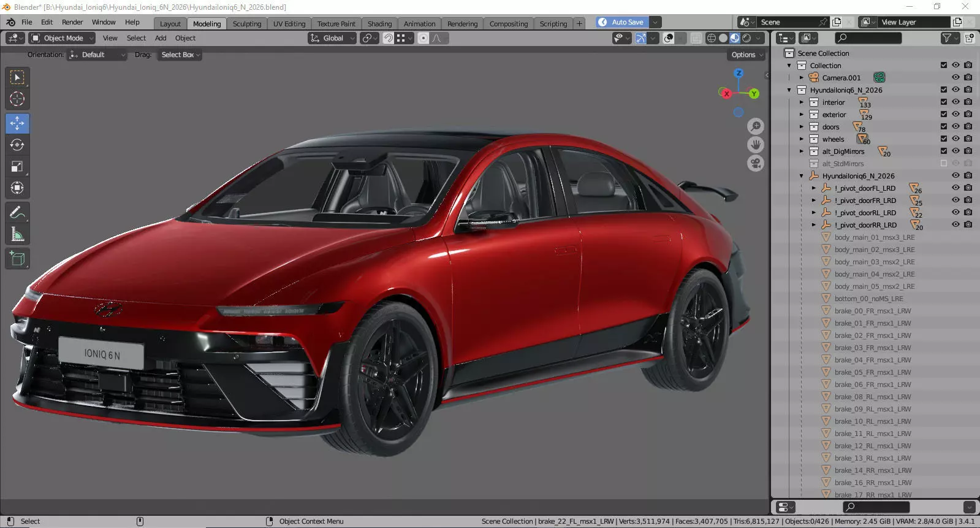Toggle snapping magnet icon

coord(388,38)
